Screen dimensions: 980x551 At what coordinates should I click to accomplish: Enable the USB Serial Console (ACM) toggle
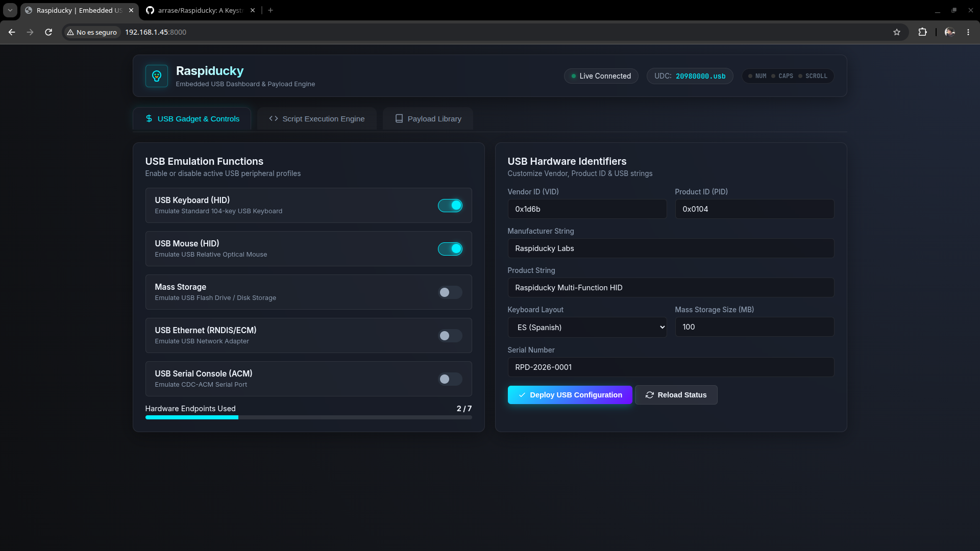click(450, 379)
